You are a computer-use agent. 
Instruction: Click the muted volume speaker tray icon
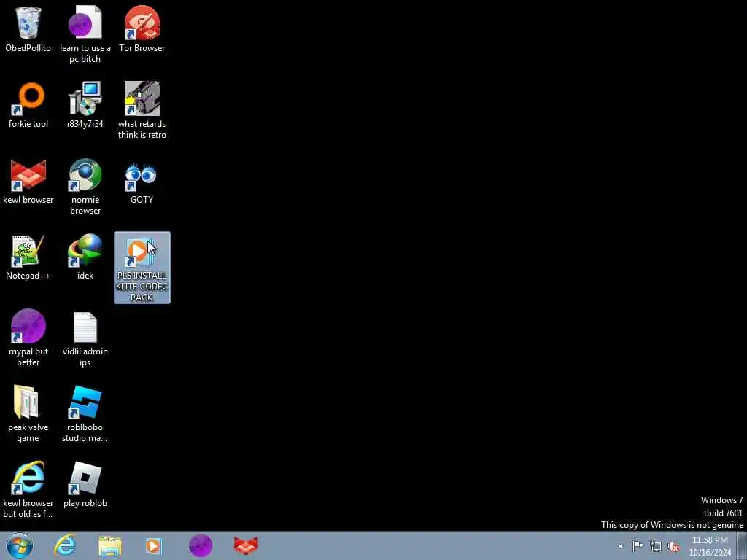(x=673, y=547)
